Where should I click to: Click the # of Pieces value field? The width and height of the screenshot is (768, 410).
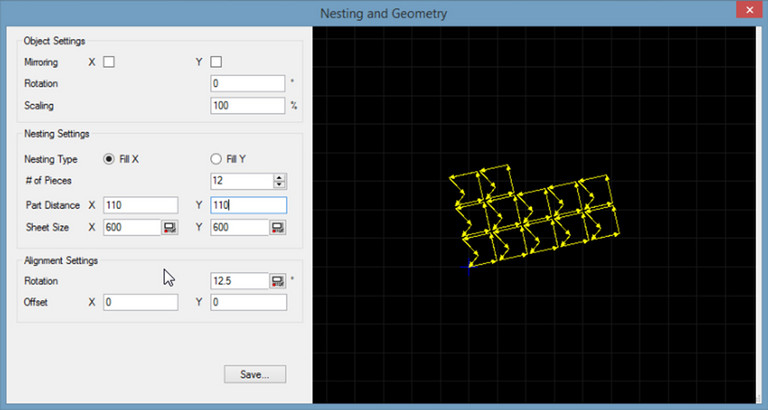click(x=242, y=181)
